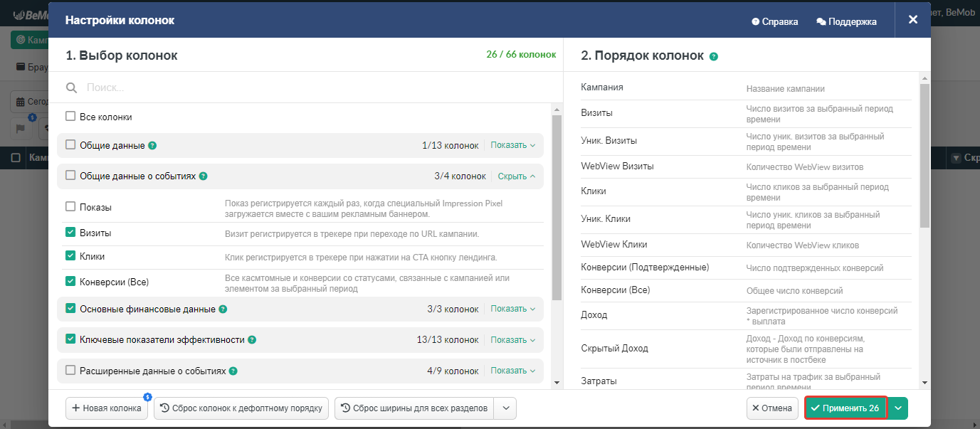Click scrollbar of the column order list
Image resolution: width=980 pixels, height=429 pixels.
[x=924, y=156]
